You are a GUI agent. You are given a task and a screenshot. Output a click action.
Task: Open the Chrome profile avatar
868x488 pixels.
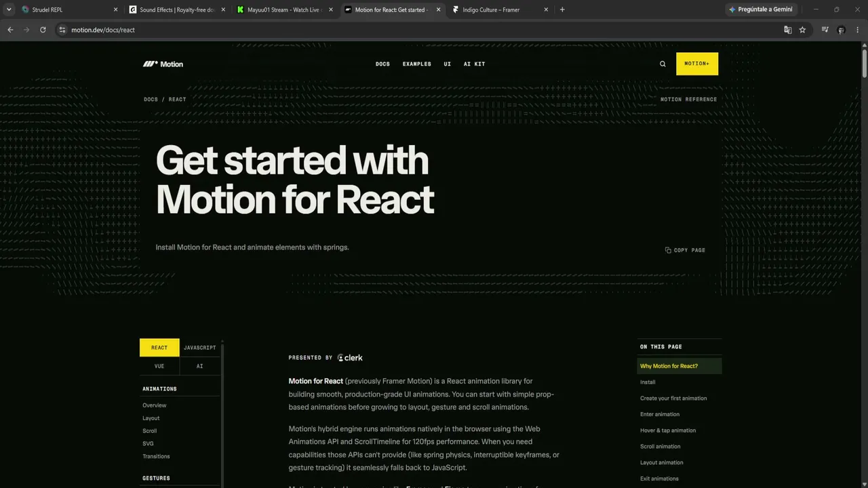coord(841,30)
